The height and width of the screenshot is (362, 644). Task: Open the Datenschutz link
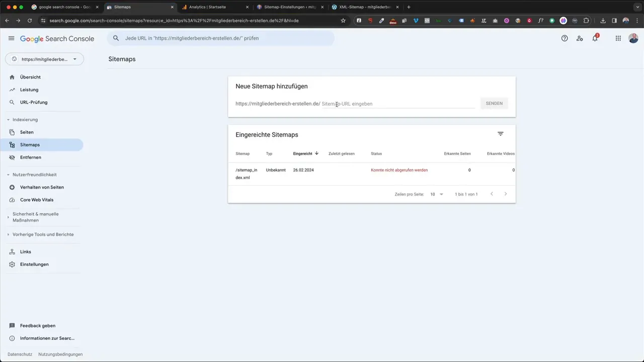[x=20, y=354]
